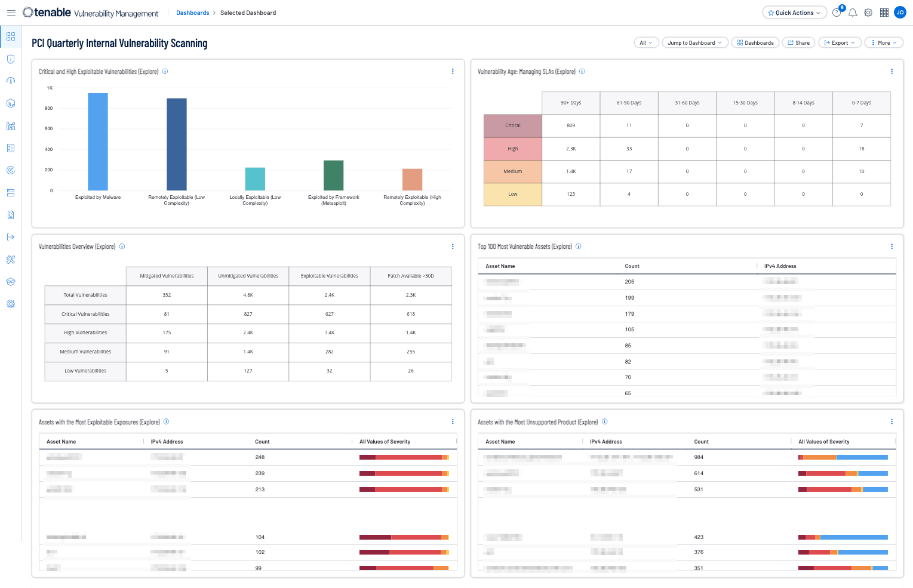Click Low Unmitigated Vulnerabilities value 127
This screenshot has width=913, height=588.
(248, 371)
